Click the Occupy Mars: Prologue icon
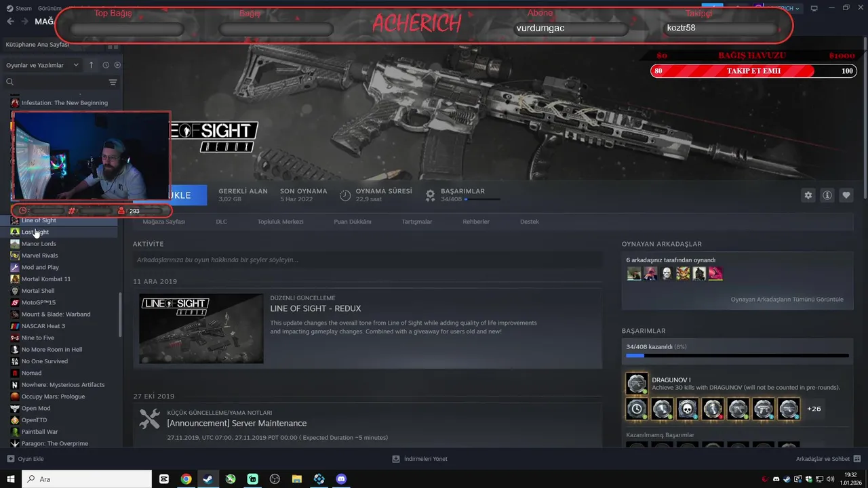 click(x=15, y=396)
